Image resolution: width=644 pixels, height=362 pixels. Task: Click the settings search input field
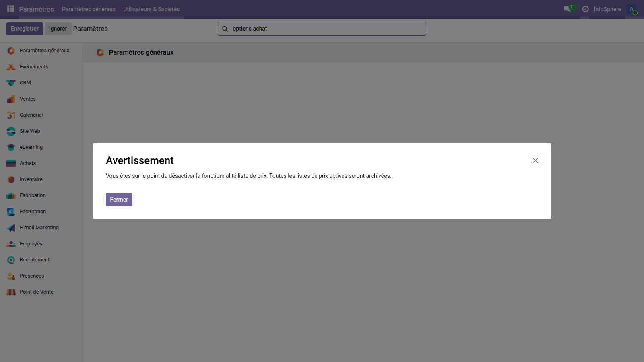click(x=326, y=29)
